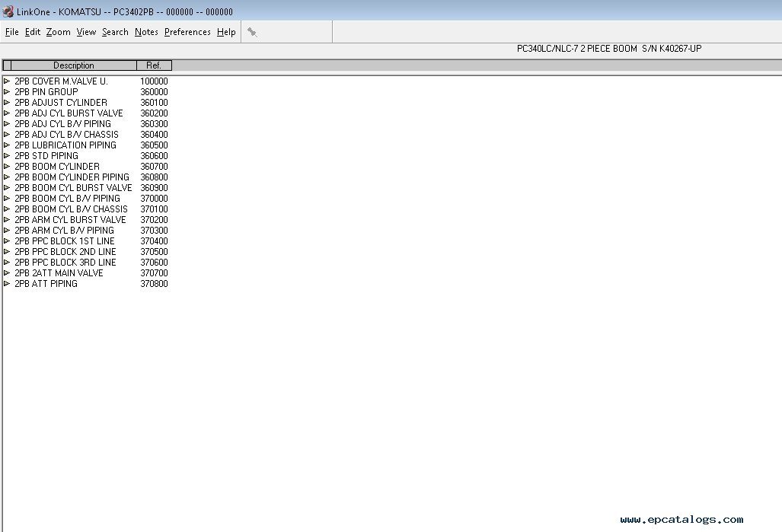
Task: Click reference number 370800
Action: click(154, 283)
